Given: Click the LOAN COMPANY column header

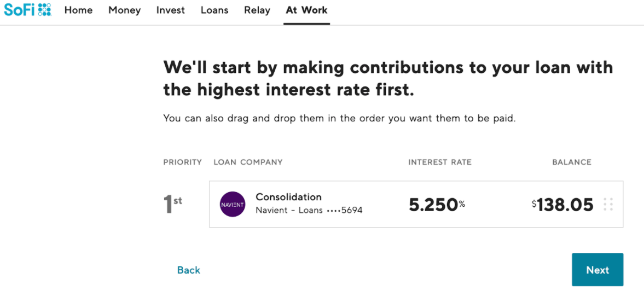Looking at the screenshot, I should [x=248, y=162].
